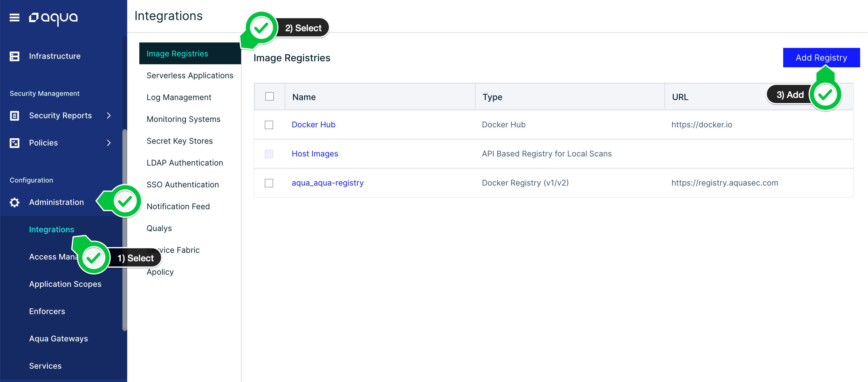Click 'API Based Registry for Local Scans' text

pyautogui.click(x=547, y=154)
